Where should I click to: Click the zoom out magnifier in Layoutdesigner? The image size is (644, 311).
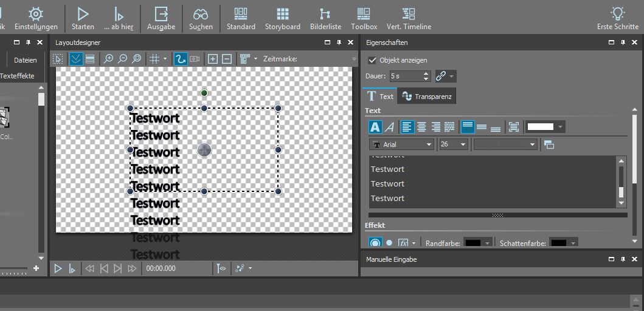[123, 59]
